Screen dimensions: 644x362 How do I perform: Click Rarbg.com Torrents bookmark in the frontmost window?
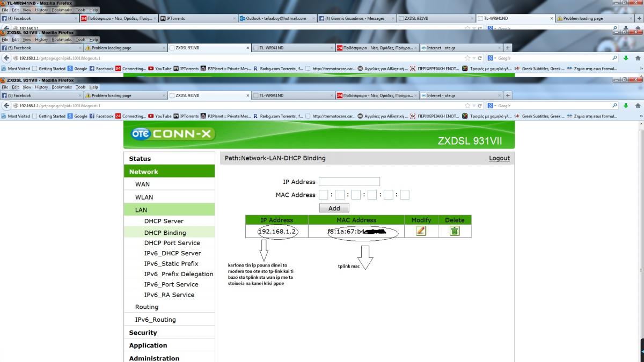click(x=278, y=116)
